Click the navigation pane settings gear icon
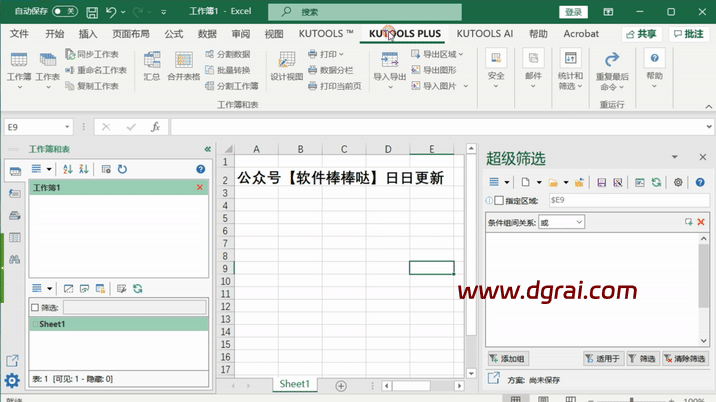 (x=12, y=380)
